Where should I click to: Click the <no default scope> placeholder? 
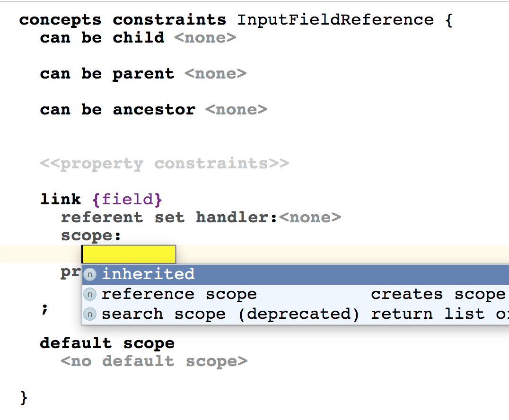(x=154, y=361)
